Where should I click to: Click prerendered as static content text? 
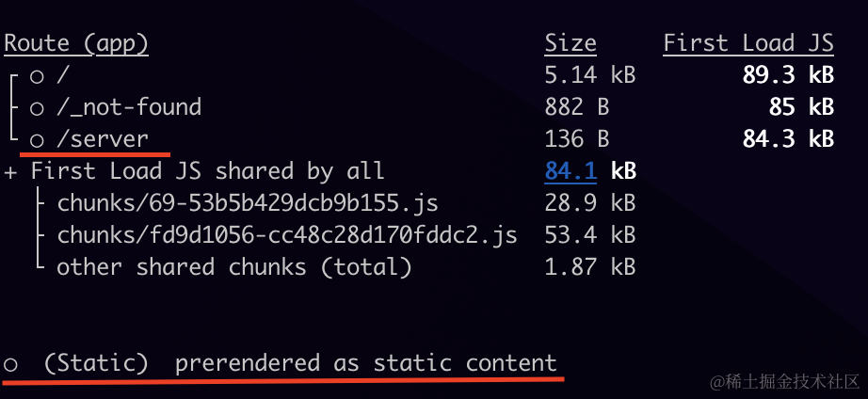[366, 363]
